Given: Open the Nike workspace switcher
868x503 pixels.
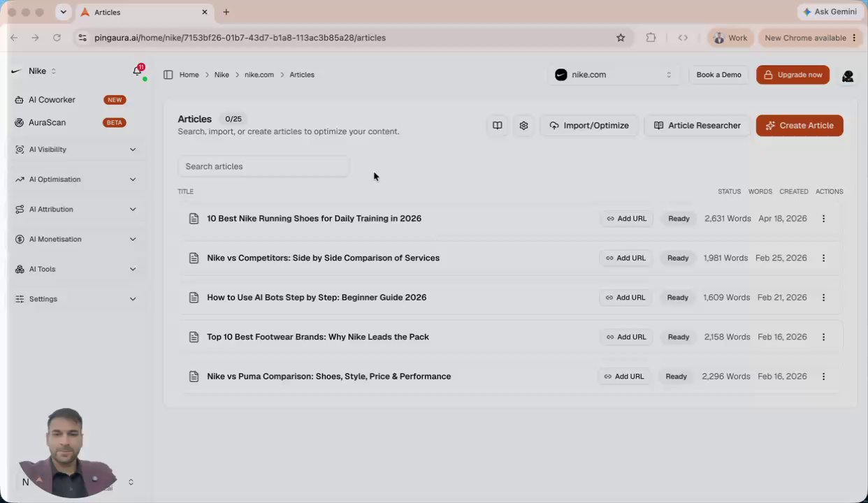Looking at the screenshot, I should click(34, 71).
